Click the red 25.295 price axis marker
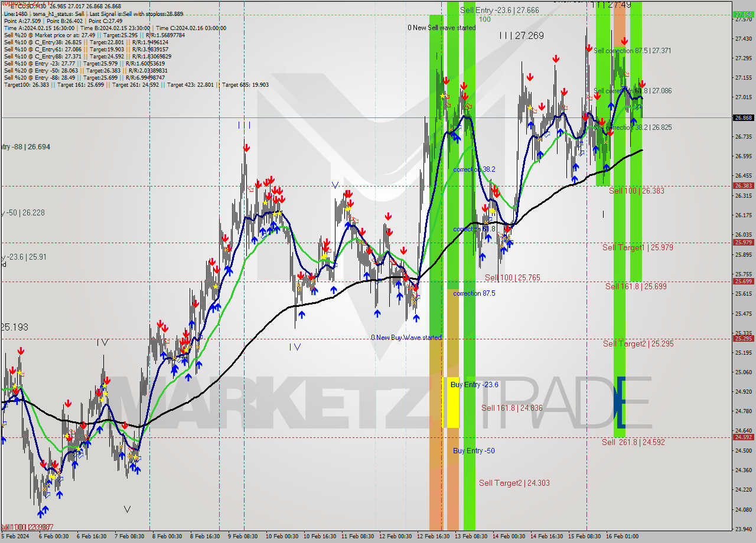This screenshot has width=756, height=543. tap(743, 338)
